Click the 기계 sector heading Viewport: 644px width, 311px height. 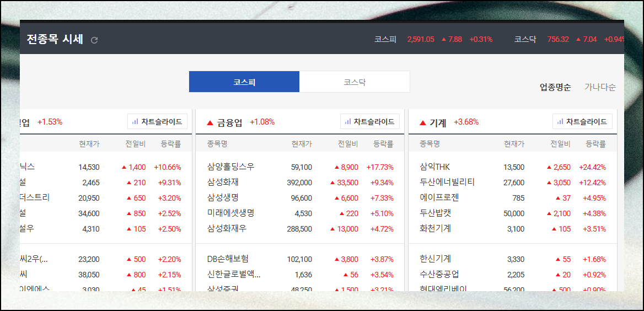coord(438,122)
